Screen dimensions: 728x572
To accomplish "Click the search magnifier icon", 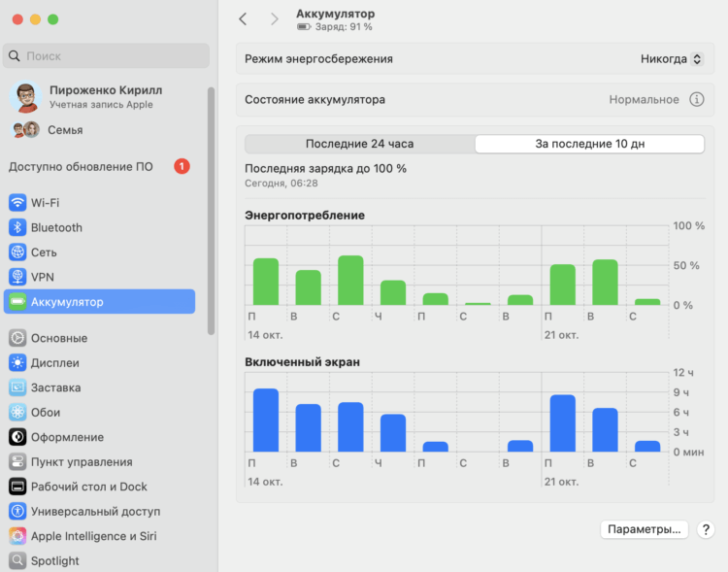I will point(15,56).
